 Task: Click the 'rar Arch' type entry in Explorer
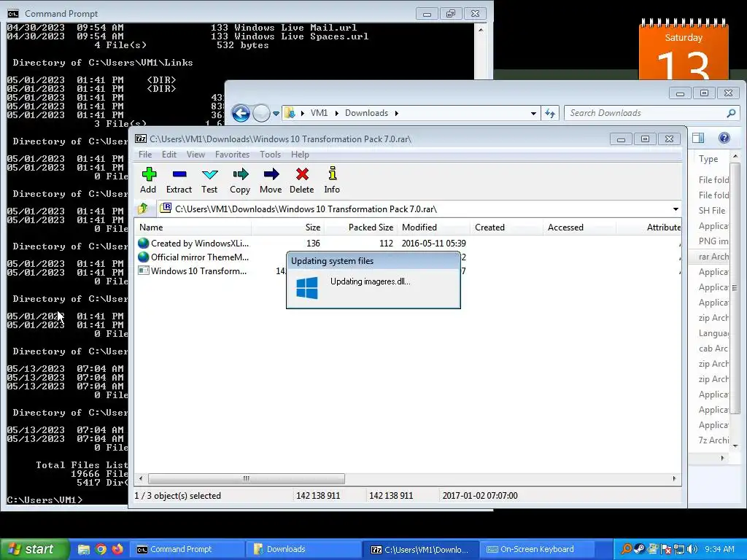point(713,256)
